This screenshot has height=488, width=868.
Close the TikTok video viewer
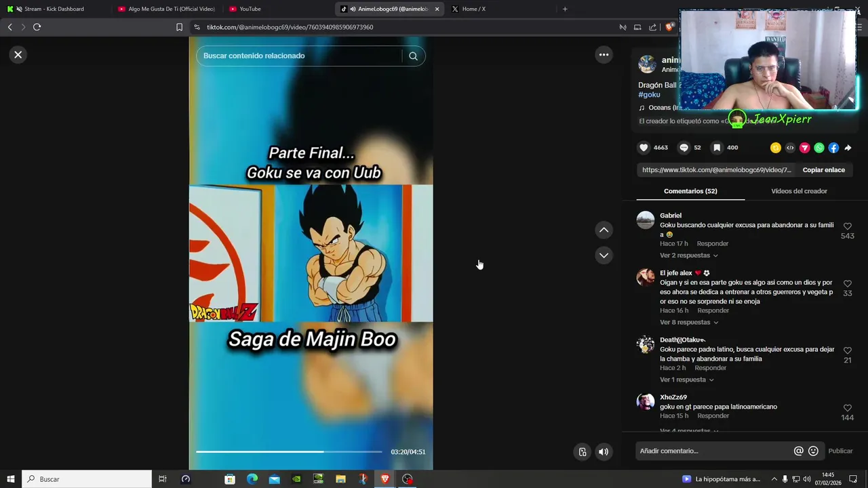[x=18, y=55]
